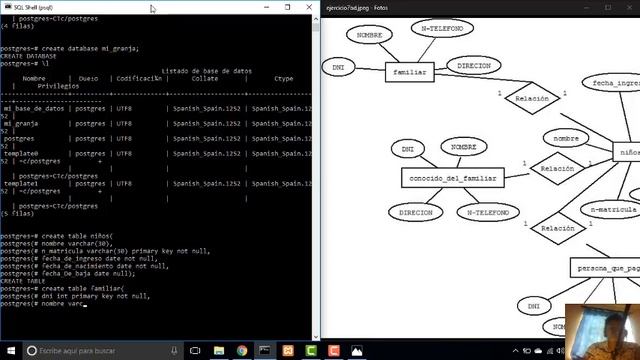Viewport: 640px width, 360px height.
Task: Click the 'create database mi_granja;' command line
Action: click(70, 49)
